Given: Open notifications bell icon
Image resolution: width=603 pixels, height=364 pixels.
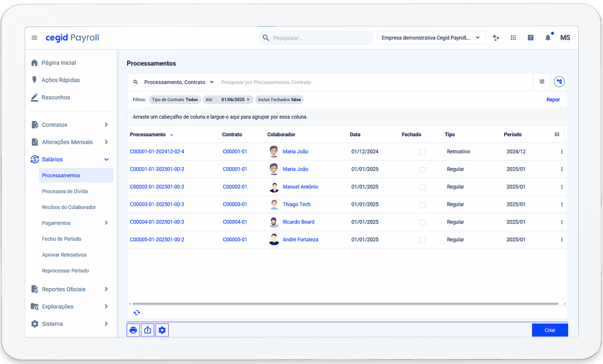Looking at the screenshot, I should point(548,37).
